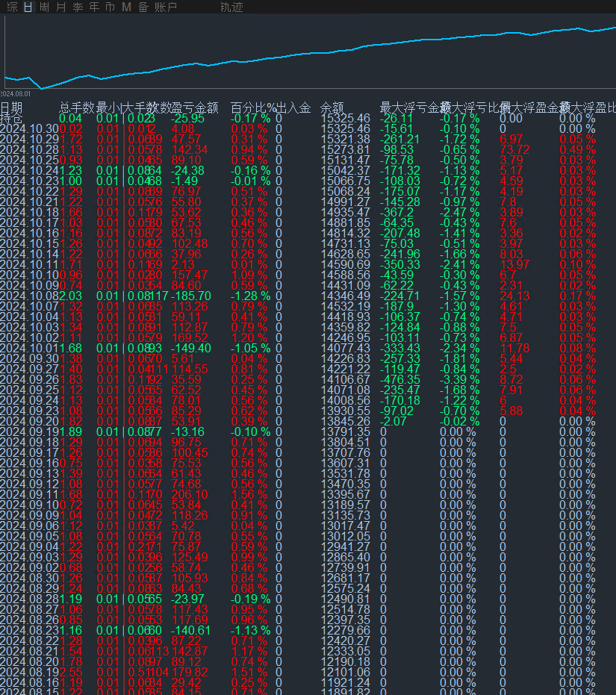The image size is (616, 695).
Task: Open the 备 notes tab
Action: (143, 7)
